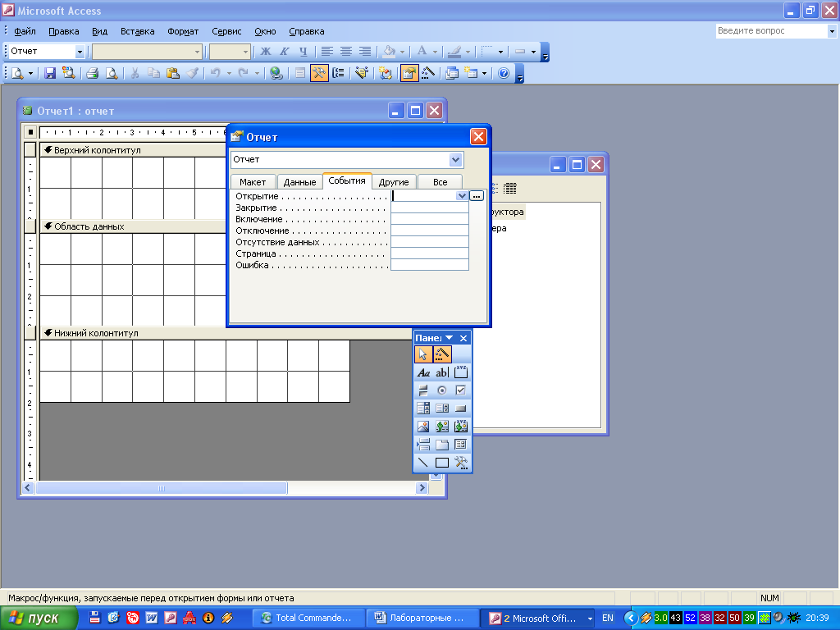The width and height of the screenshot is (840, 630).
Task: Select the Text Box (ab|) tool
Action: 442,372
